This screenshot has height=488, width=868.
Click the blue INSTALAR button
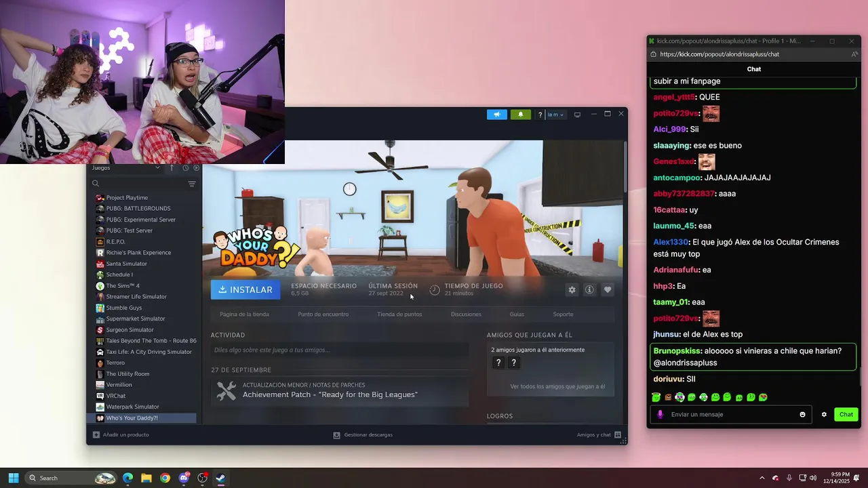tap(245, 289)
